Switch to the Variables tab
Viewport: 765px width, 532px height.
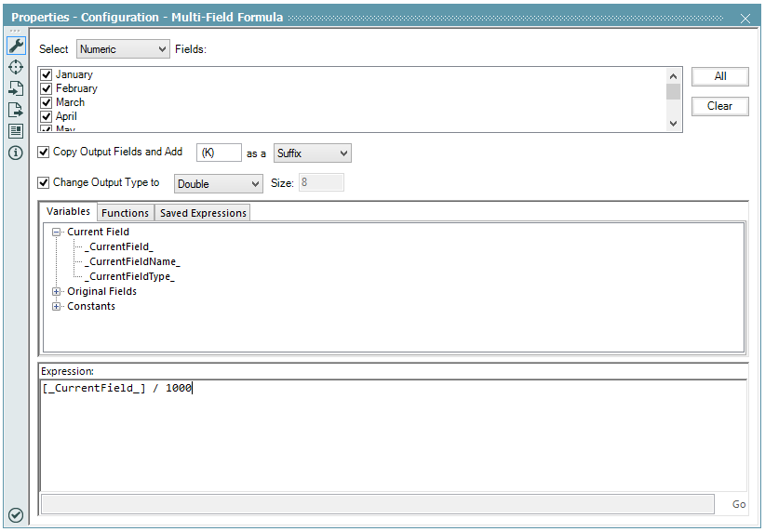point(68,212)
